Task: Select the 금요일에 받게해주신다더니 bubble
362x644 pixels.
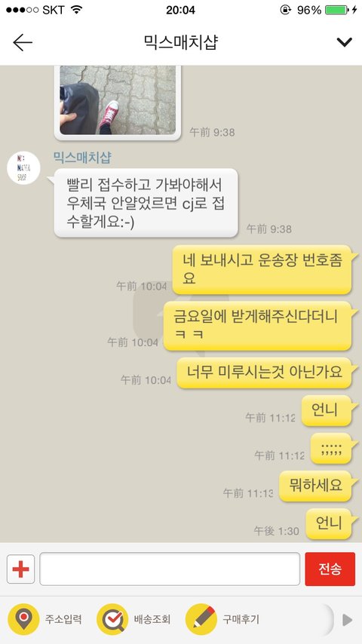Action: 258,326
